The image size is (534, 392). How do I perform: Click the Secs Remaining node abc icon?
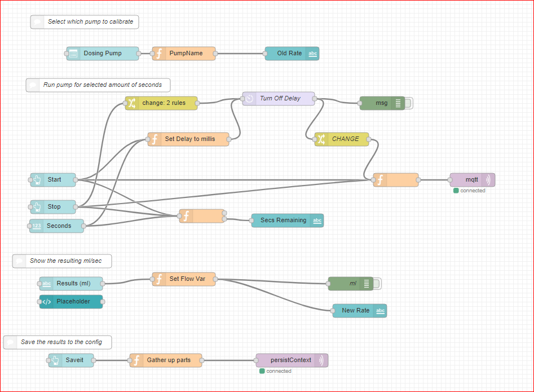(317, 221)
